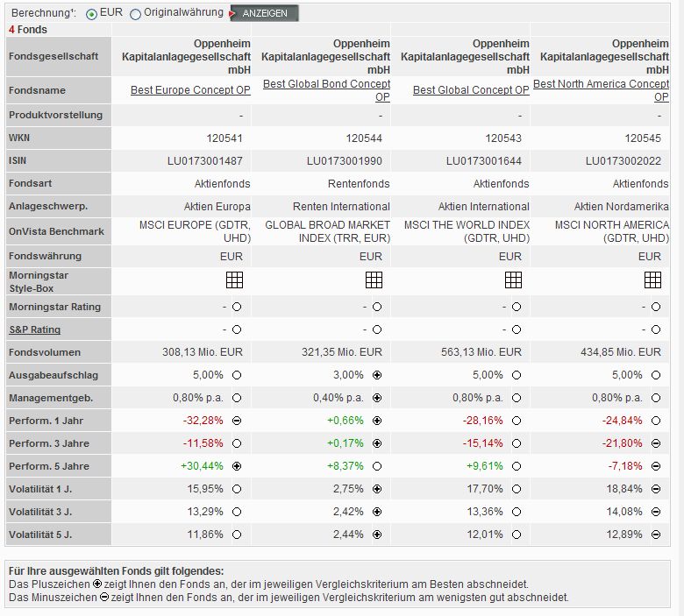Open the S&P Rating link

click(x=35, y=329)
